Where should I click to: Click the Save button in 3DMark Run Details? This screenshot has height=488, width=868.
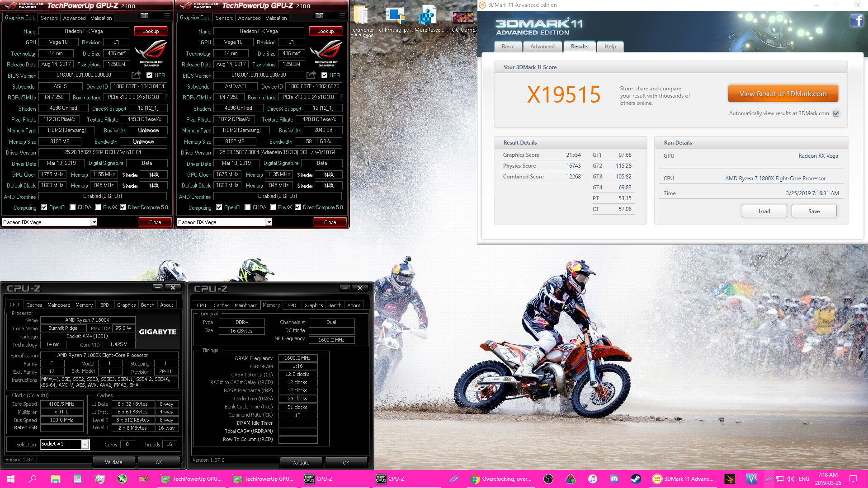(814, 211)
